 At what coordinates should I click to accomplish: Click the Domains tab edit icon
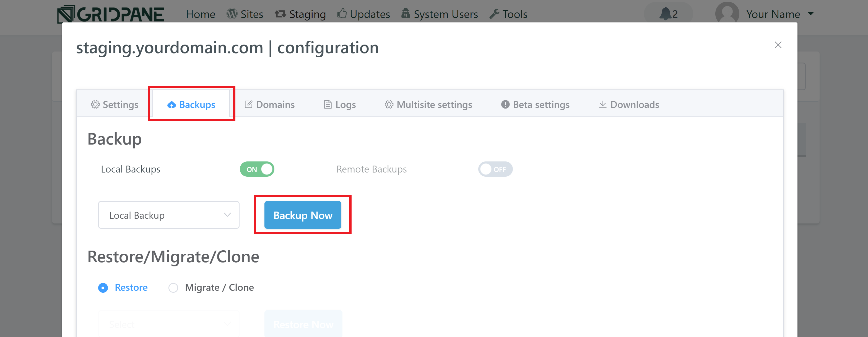[x=248, y=105]
